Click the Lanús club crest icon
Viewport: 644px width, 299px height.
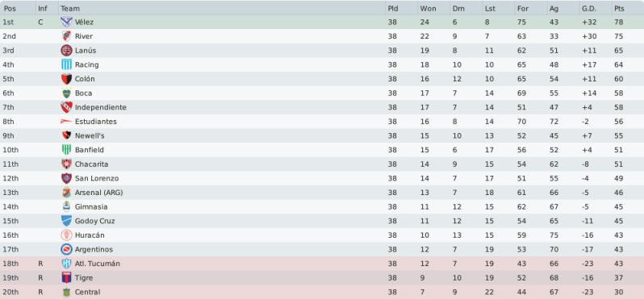66,51
